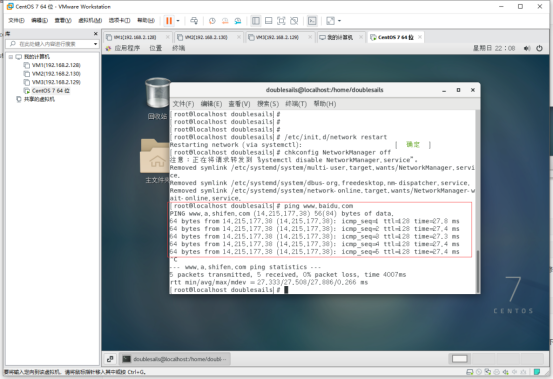
Task: Close the library panel
Action: (x=96, y=34)
